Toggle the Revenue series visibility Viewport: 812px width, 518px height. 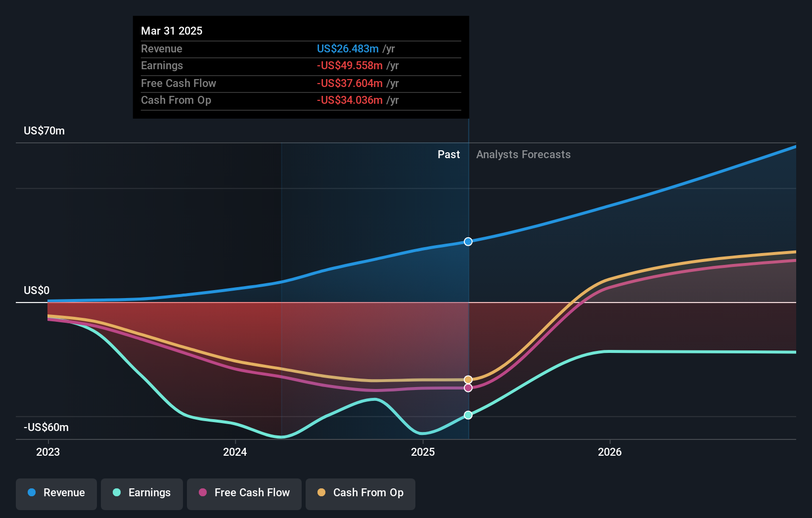56,493
